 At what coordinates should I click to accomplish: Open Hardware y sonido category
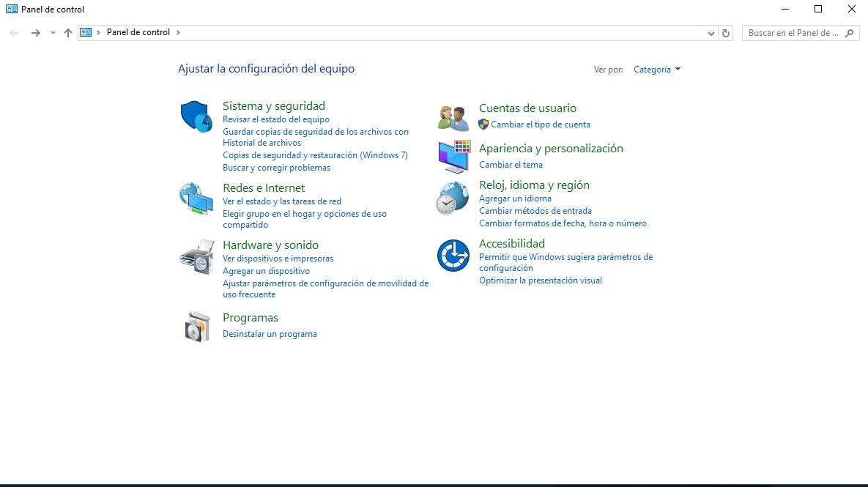point(270,245)
